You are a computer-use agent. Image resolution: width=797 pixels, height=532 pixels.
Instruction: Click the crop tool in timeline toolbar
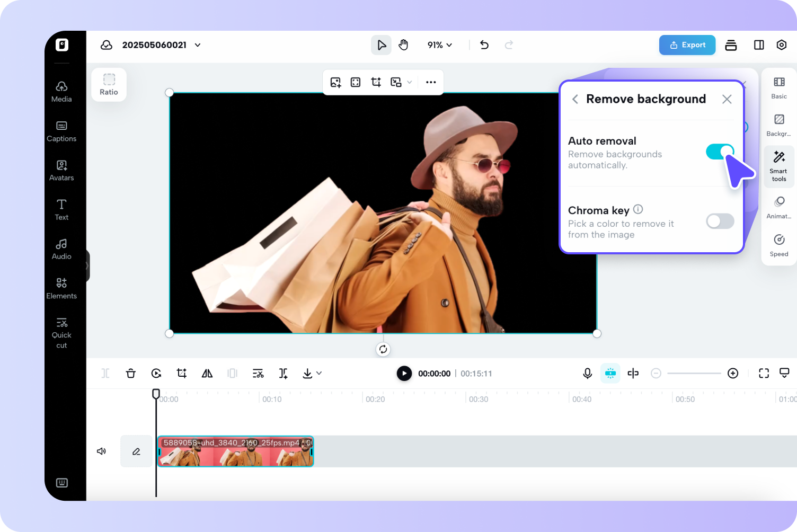pos(181,374)
